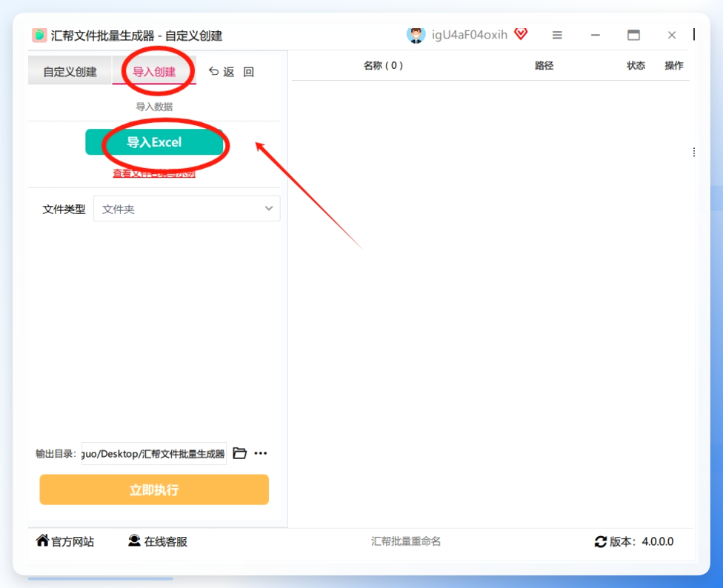Click the username igU4aF04oxih
The width and height of the screenshot is (723, 588).
click(x=469, y=35)
